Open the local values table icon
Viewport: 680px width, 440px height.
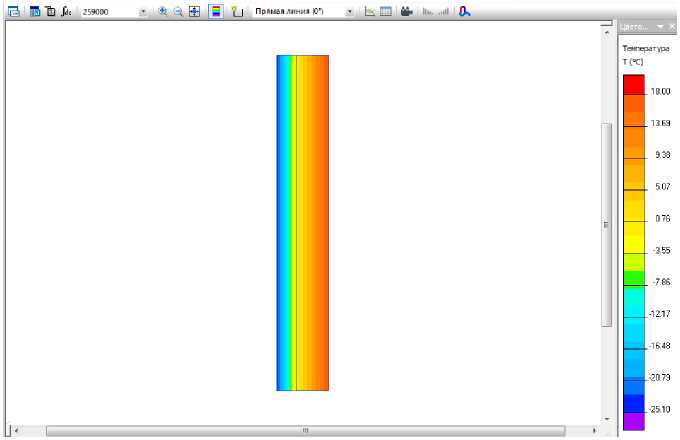tap(35, 11)
